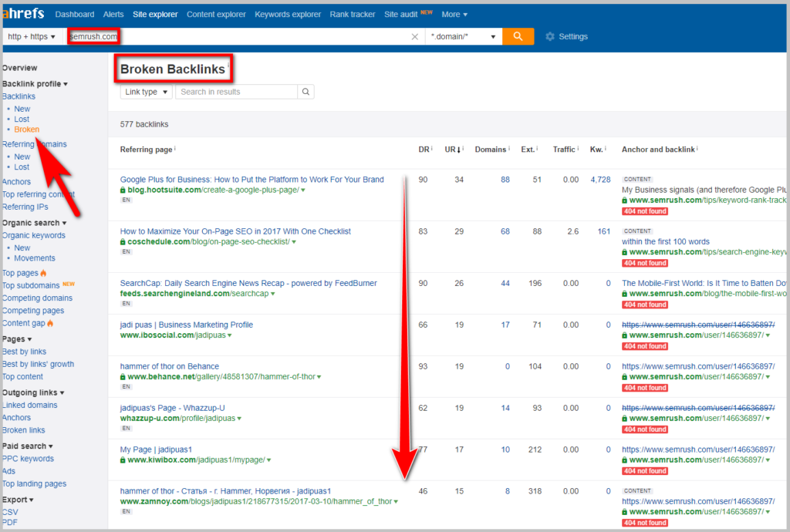The height and width of the screenshot is (532, 790).
Task: Open the Alerts tab
Action: pyautogui.click(x=113, y=15)
